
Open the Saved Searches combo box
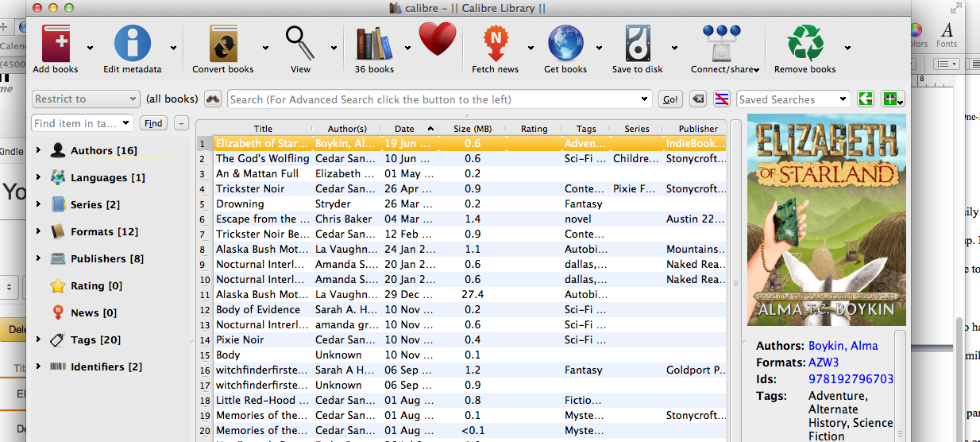[793, 99]
